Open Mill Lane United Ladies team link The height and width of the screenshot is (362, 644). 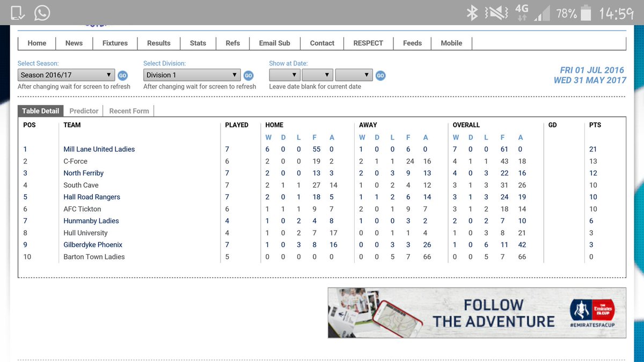point(99,149)
